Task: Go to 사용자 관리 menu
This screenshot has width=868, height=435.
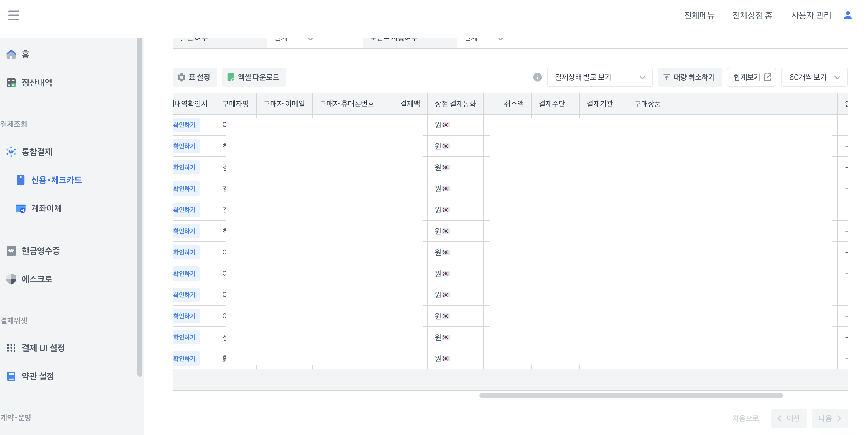Action: tap(811, 15)
